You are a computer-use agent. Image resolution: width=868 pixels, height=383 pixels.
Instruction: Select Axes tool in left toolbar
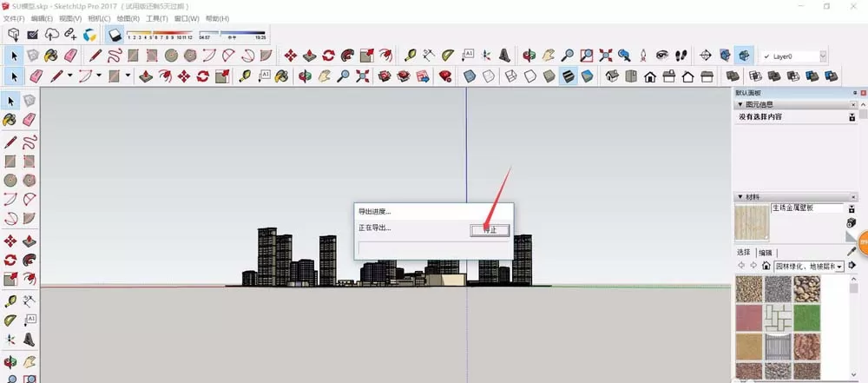(10, 339)
